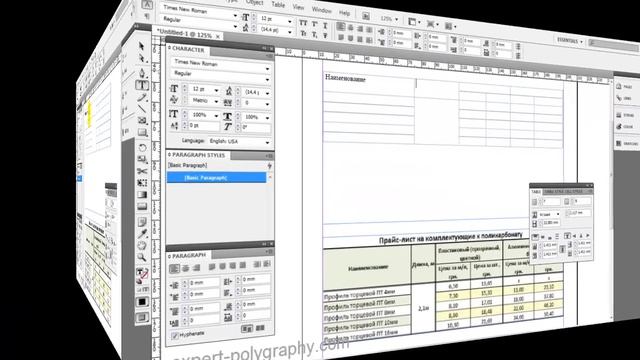Toggle Underline button in control bar
Image resolution: width=640 pixels, height=360 pixels.
point(325,25)
